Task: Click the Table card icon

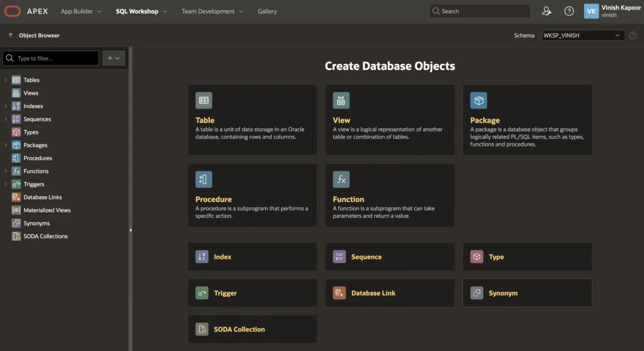Action: pos(204,100)
